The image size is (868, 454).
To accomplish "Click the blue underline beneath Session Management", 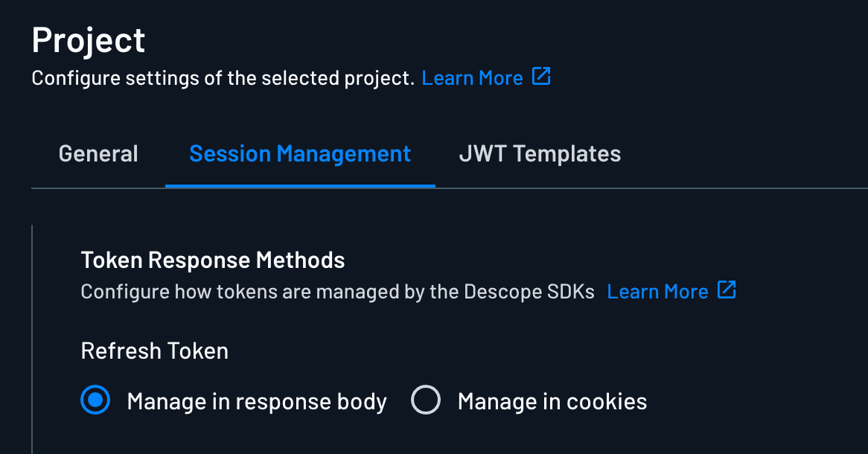I will click(299, 186).
